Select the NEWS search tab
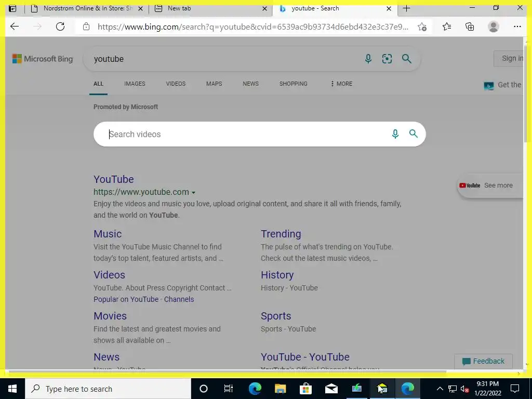The image size is (532, 399). (x=251, y=84)
